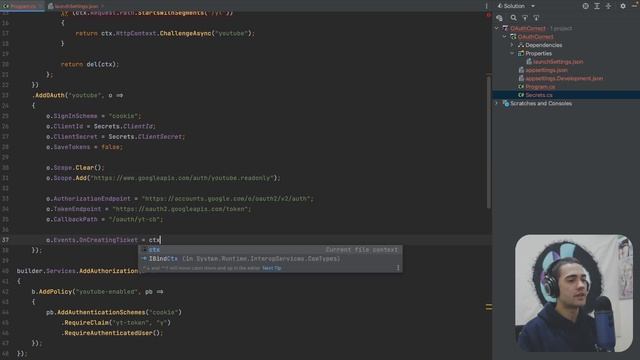Viewport: 640px width, 360px height.
Task: Click the second filter icon in Solution toolbar
Action: click(x=536, y=18)
